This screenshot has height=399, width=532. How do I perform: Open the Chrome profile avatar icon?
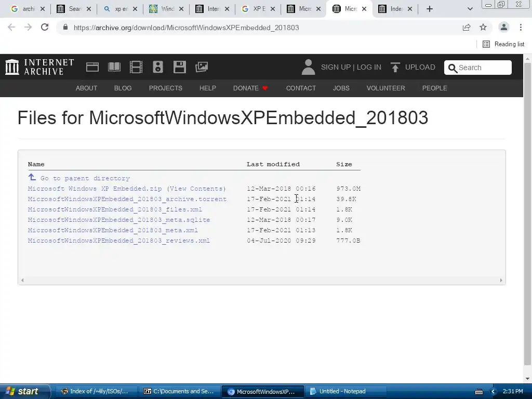(504, 27)
